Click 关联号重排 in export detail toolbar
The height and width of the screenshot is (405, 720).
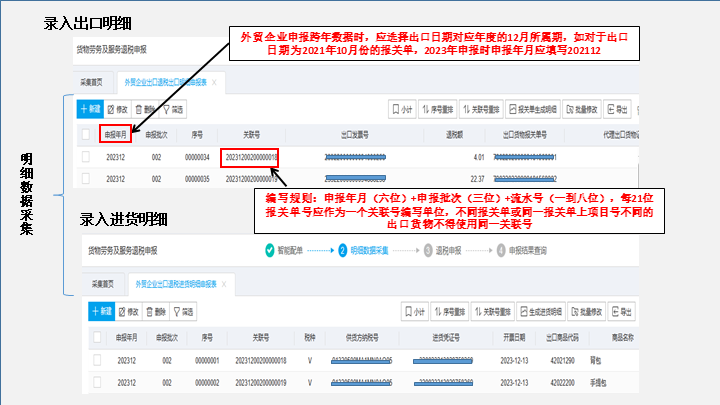[481, 109]
